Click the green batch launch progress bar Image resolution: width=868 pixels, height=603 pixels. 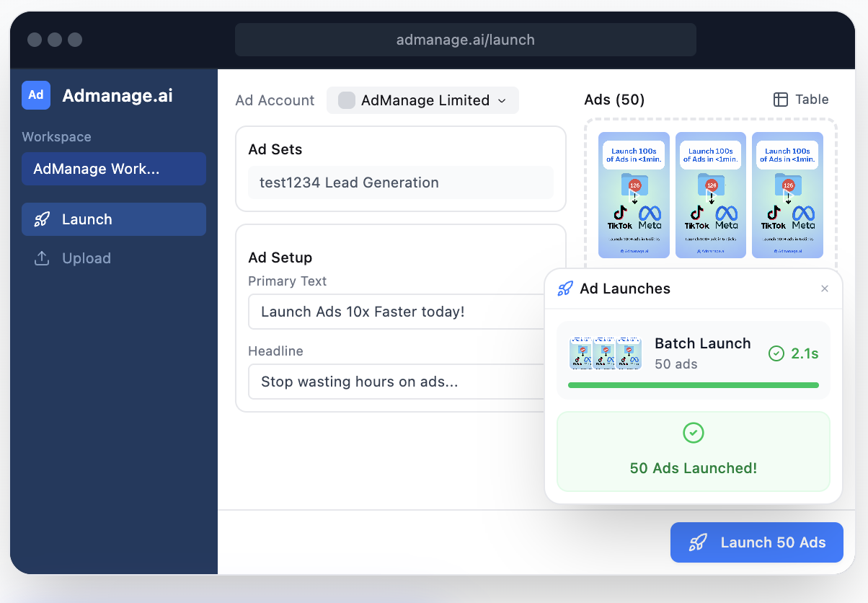(693, 385)
